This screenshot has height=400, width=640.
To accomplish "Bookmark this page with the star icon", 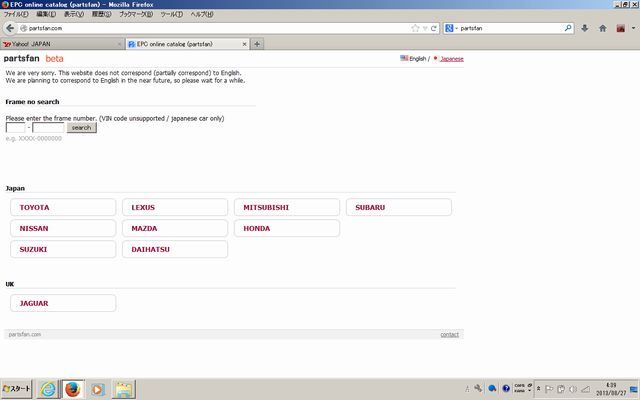I will pos(416,28).
